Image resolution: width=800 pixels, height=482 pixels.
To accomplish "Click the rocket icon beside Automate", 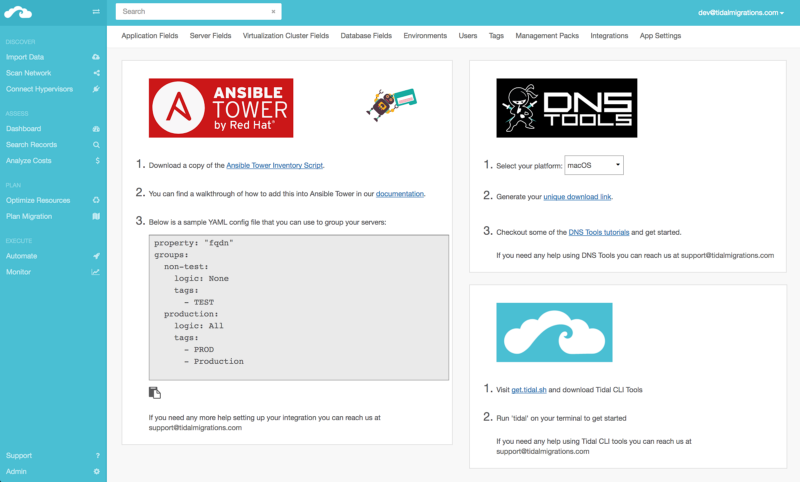I will tap(96, 256).
